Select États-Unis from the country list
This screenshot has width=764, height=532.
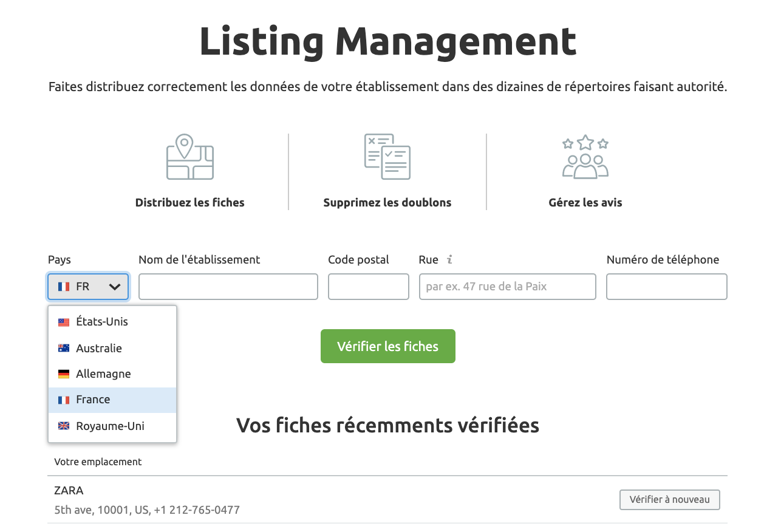[x=102, y=322]
